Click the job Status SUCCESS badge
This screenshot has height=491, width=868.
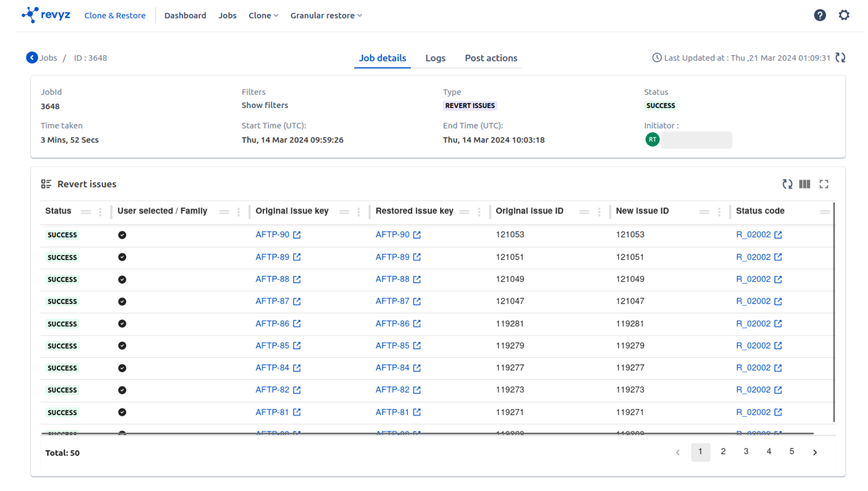(660, 106)
